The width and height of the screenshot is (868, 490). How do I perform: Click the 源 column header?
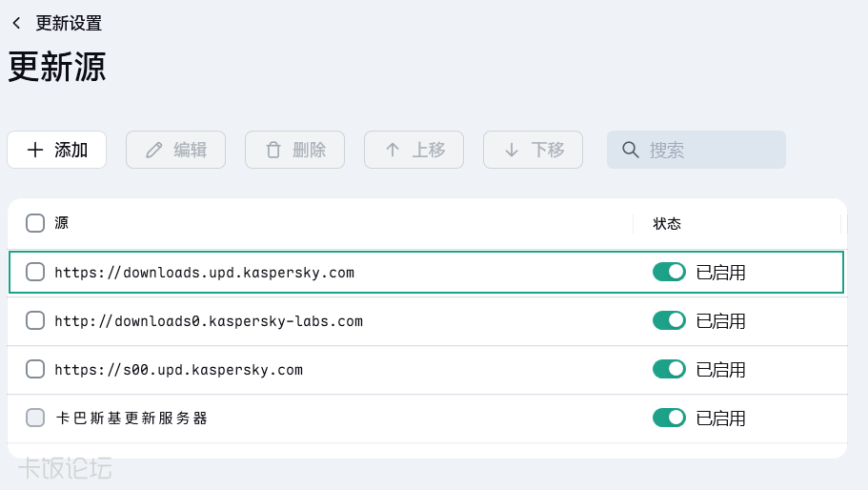click(62, 223)
